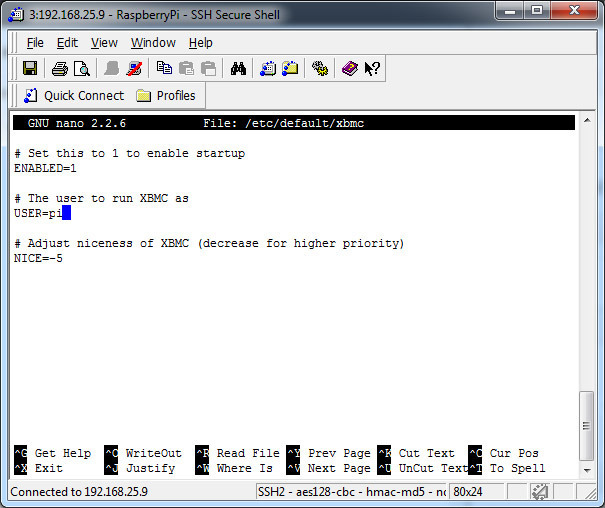This screenshot has height=508, width=605.
Task: Click the What's This context help icon
Action: pos(372,69)
